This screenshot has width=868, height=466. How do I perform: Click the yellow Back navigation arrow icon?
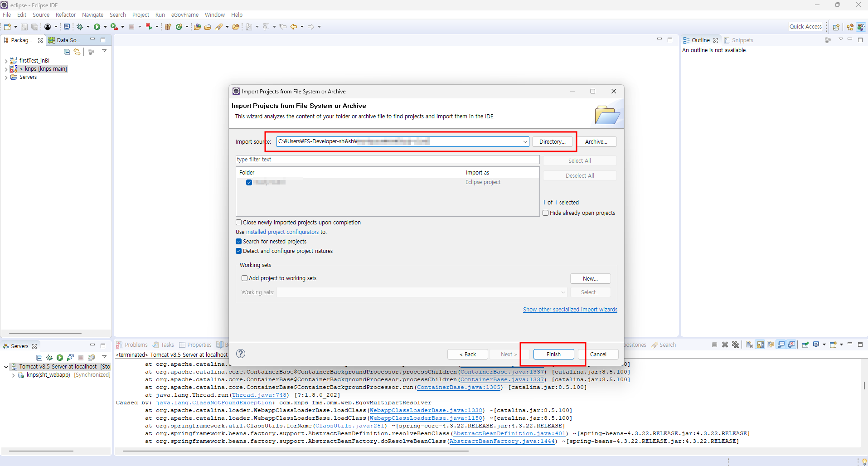294,27
